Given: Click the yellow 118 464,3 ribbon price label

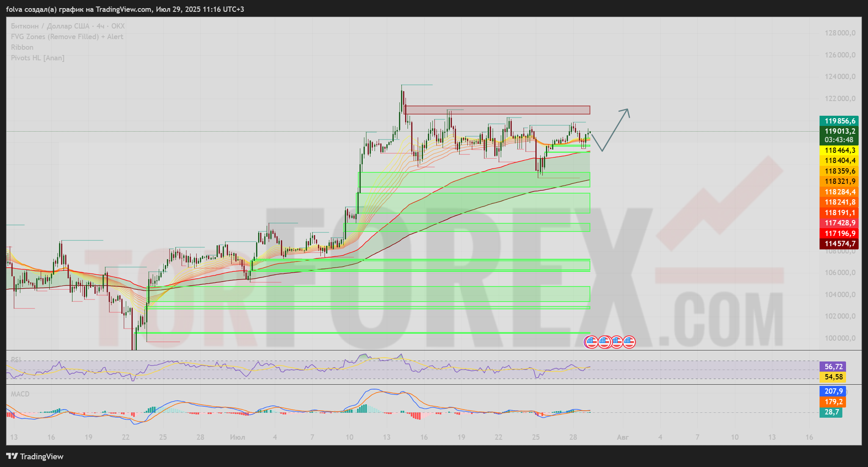Looking at the screenshot, I should click(x=840, y=150).
